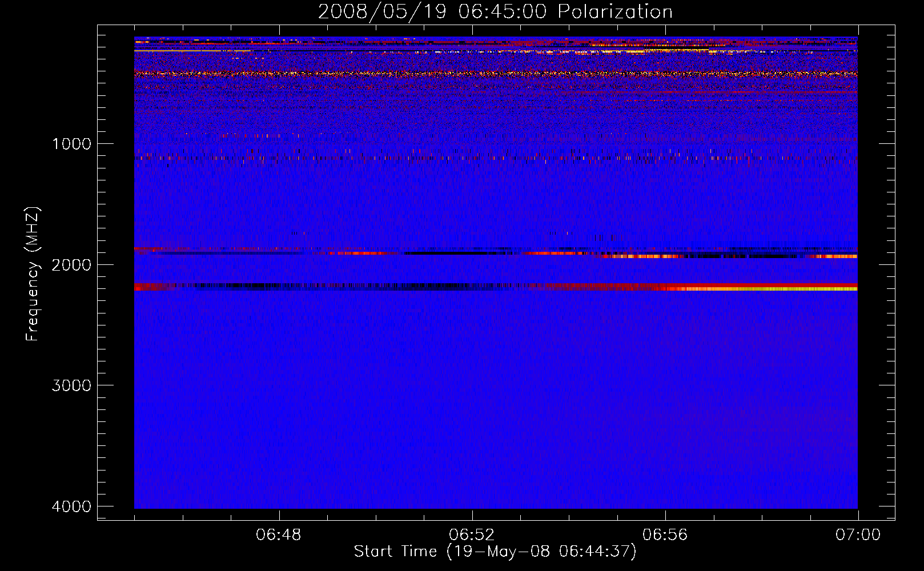
Task: Click the plot title "2008/05/19 06:45:00 Polarization"
Action: click(495, 12)
